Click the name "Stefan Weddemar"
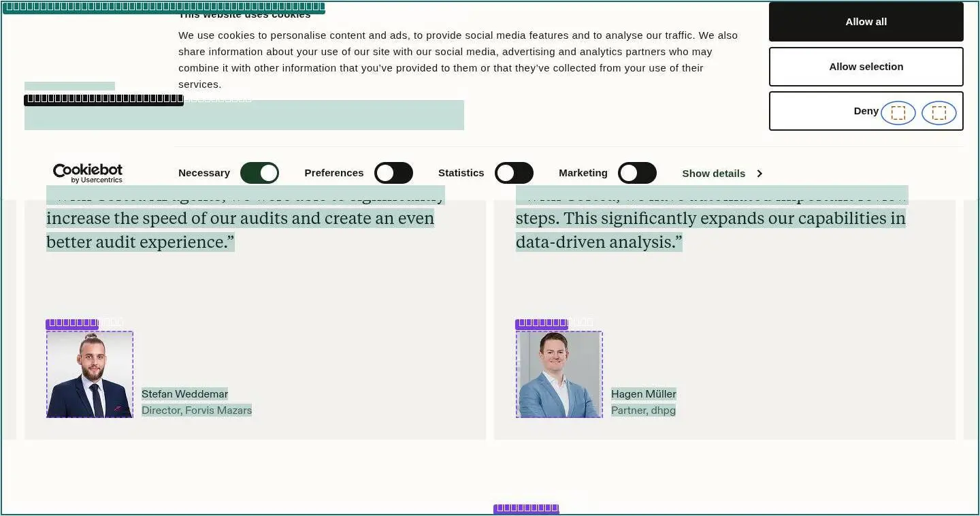The image size is (980, 516). (184, 394)
